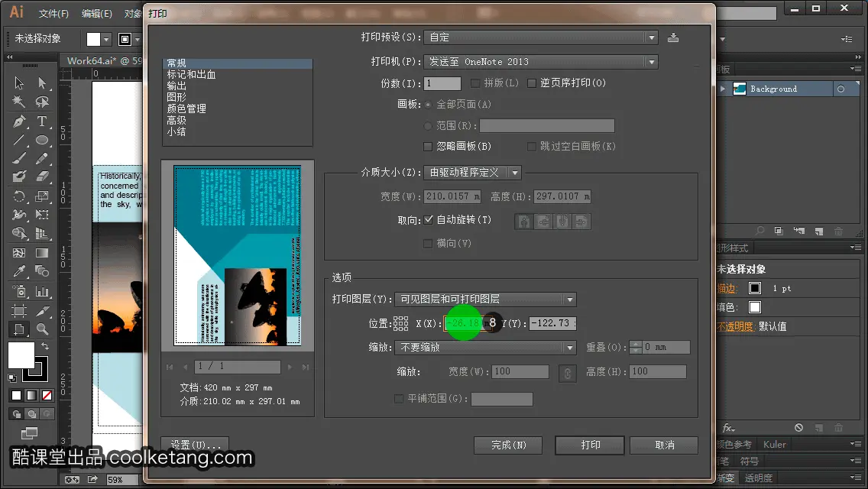Image resolution: width=868 pixels, height=489 pixels.
Task: Click the print preview thumbnail
Action: [x=238, y=256]
